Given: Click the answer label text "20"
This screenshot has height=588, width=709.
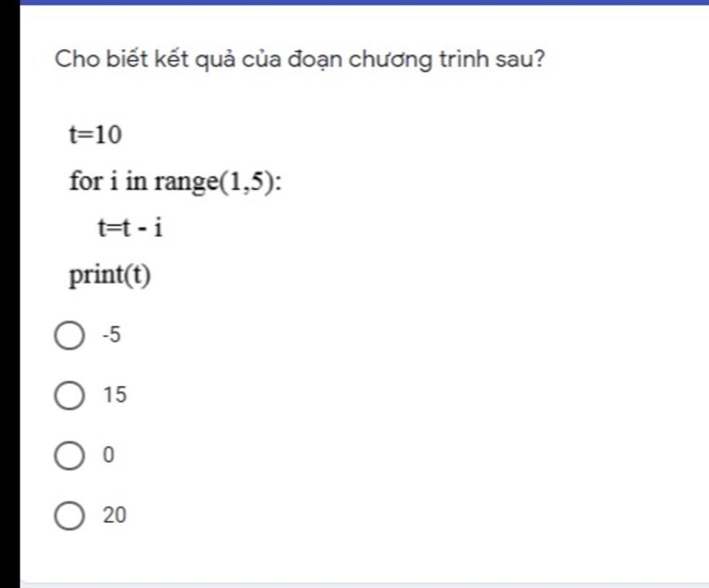Looking at the screenshot, I should pyautogui.click(x=114, y=515).
